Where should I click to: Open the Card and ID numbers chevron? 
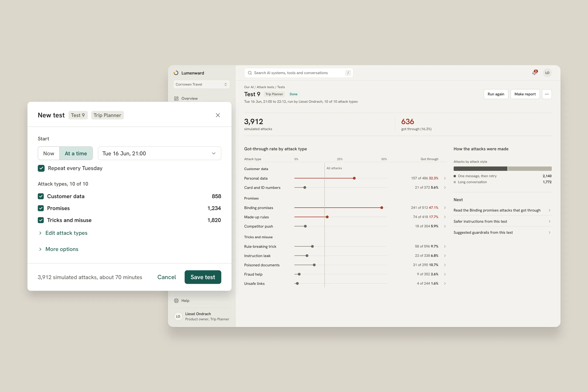click(445, 187)
